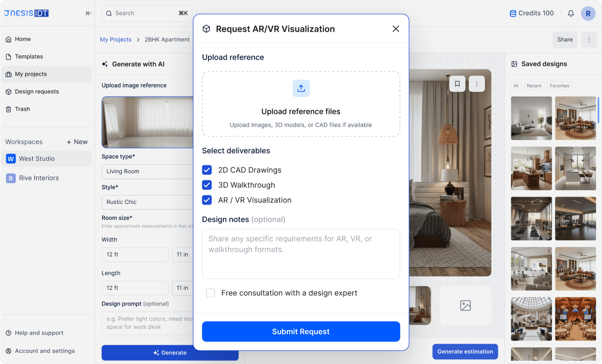The width and height of the screenshot is (602, 364).
Task: Open the design image options menu
Action: point(477,84)
